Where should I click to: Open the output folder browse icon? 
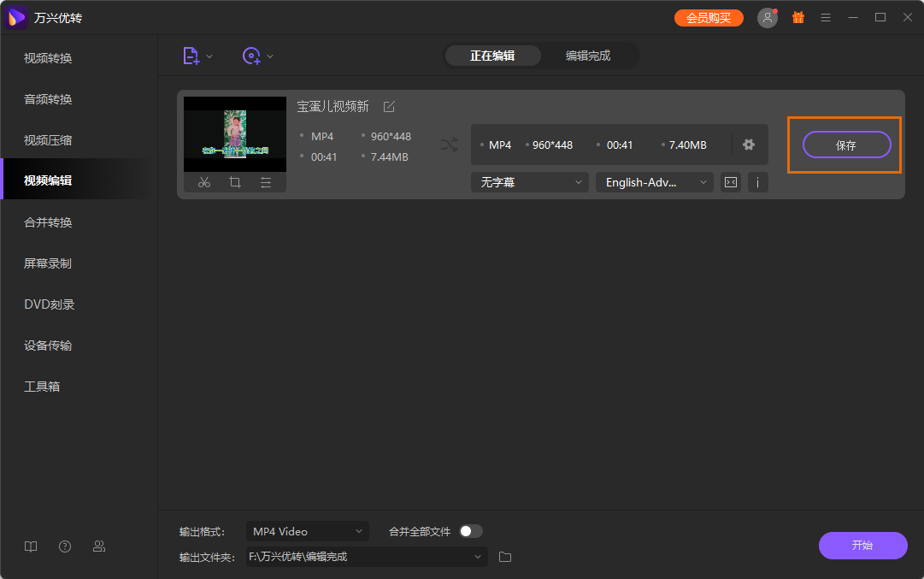(504, 556)
